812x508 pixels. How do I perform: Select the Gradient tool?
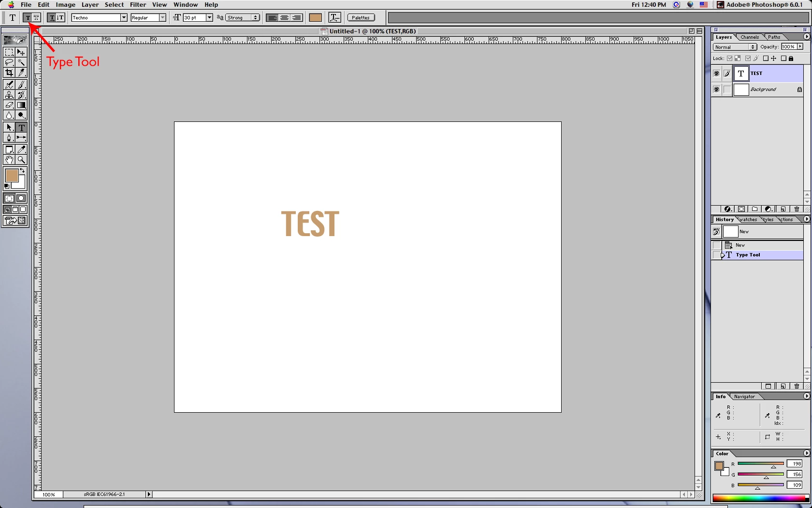[x=21, y=105]
